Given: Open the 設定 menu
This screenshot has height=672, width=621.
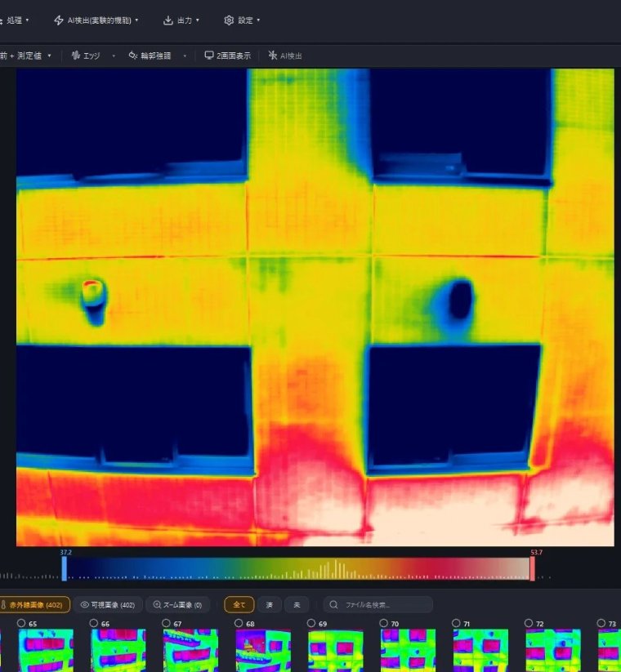Looking at the screenshot, I should (x=242, y=20).
